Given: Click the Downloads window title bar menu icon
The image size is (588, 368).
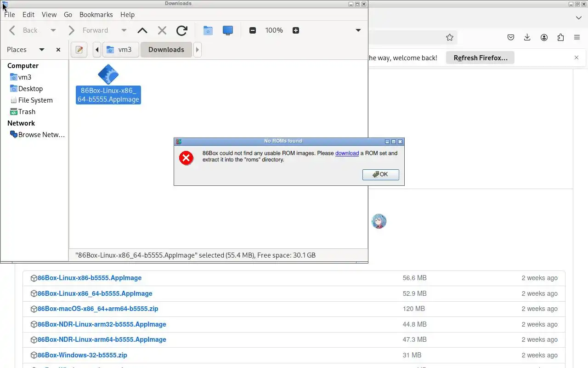Looking at the screenshot, I should click(5, 4).
